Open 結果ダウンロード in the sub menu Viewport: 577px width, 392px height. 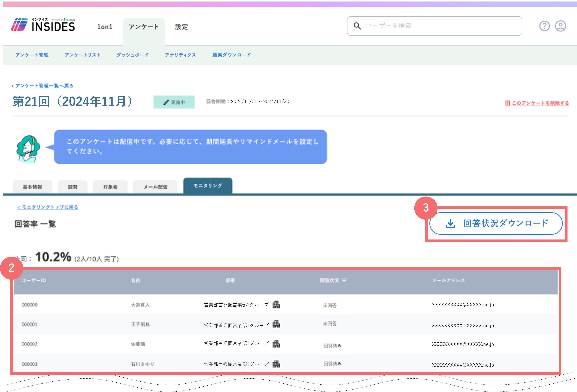pyautogui.click(x=231, y=55)
